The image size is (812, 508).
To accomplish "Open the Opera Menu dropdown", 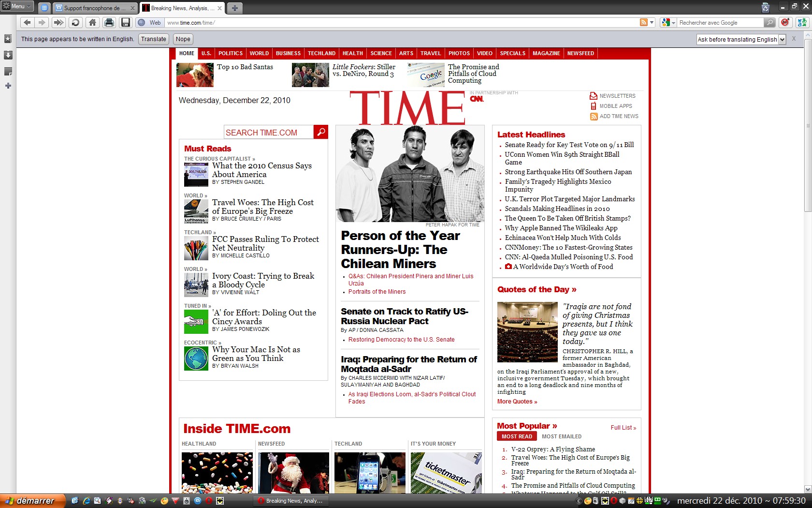I will coord(17,6).
